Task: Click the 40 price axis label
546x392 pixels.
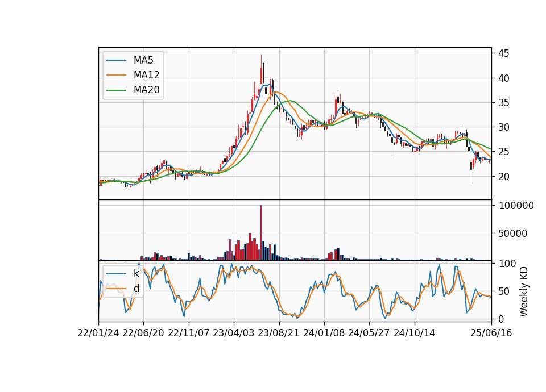Action: point(503,78)
